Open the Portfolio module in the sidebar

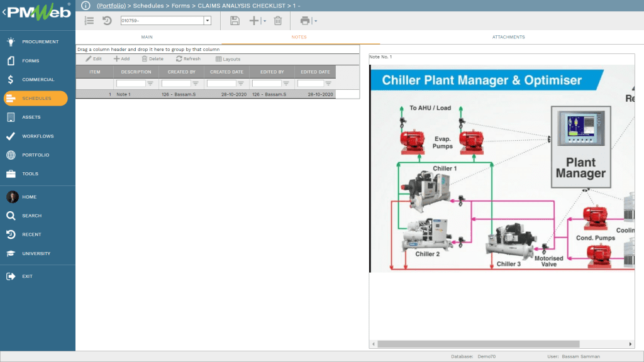(x=35, y=155)
